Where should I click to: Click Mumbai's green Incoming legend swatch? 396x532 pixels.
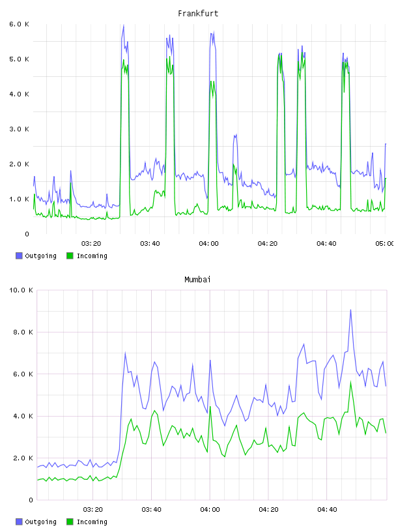(70, 522)
